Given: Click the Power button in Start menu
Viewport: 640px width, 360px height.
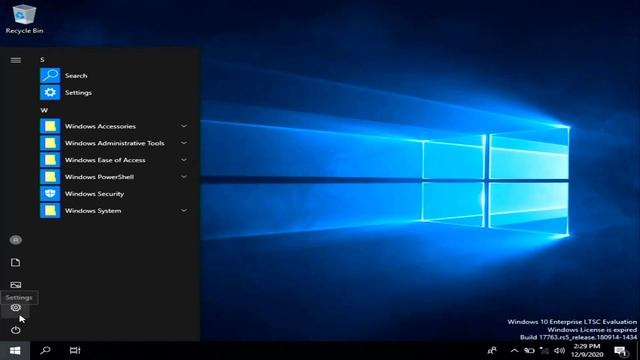Looking at the screenshot, I should [16, 330].
